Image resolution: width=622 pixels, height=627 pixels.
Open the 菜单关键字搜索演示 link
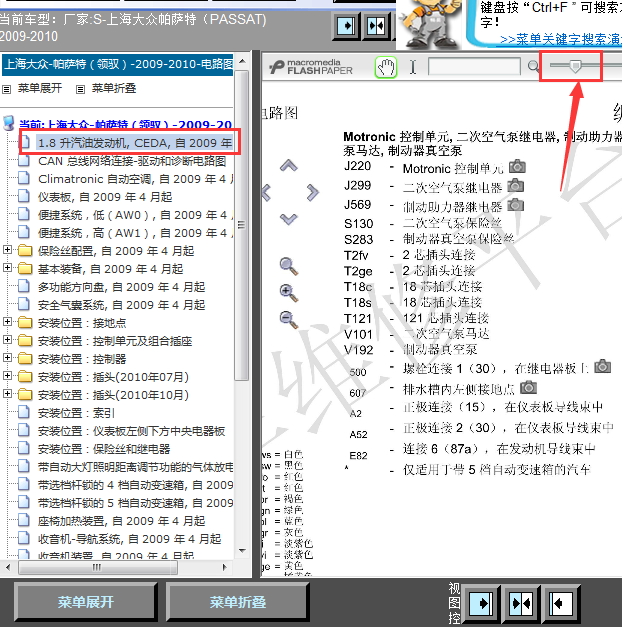click(x=561, y=39)
